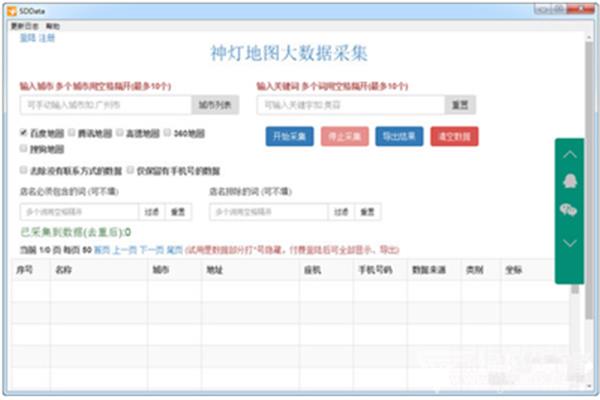Click the 地址 column header
Image resolution: width=600 pixels, height=400 pixels.
point(251,270)
